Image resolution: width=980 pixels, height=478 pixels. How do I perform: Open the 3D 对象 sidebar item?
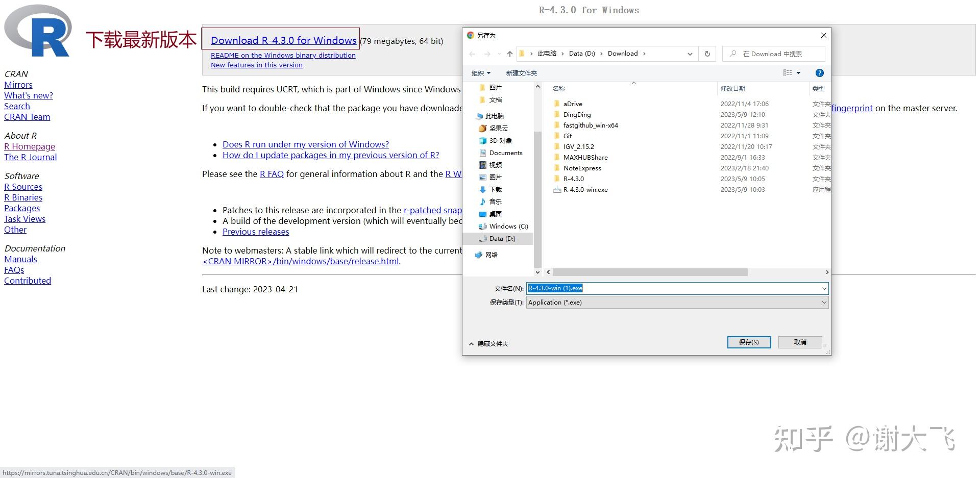pos(501,140)
